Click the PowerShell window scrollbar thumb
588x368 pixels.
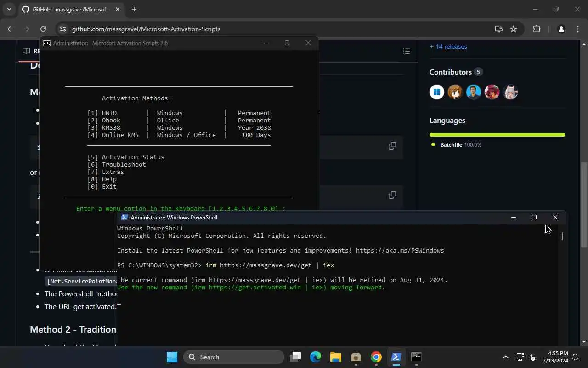point(562,236)
